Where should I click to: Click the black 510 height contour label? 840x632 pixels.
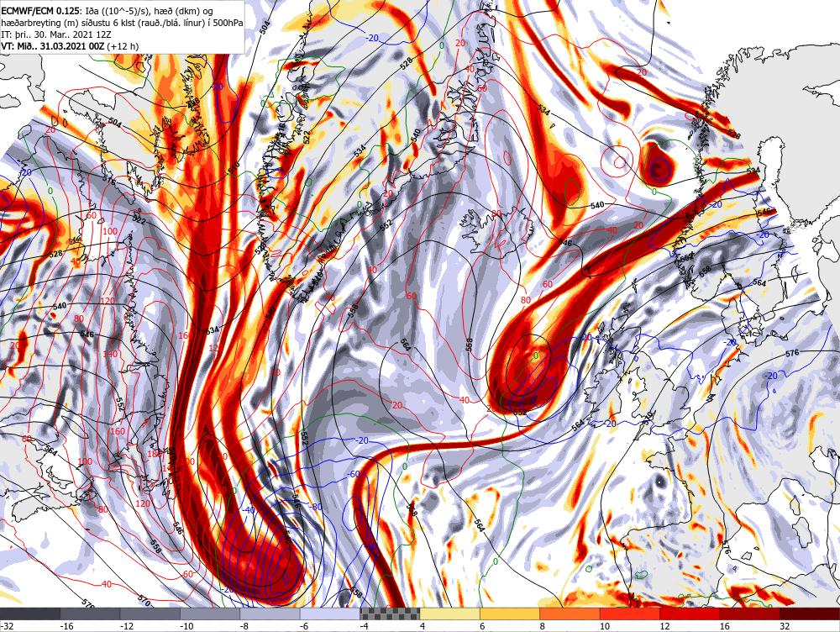tap(234, 170)
